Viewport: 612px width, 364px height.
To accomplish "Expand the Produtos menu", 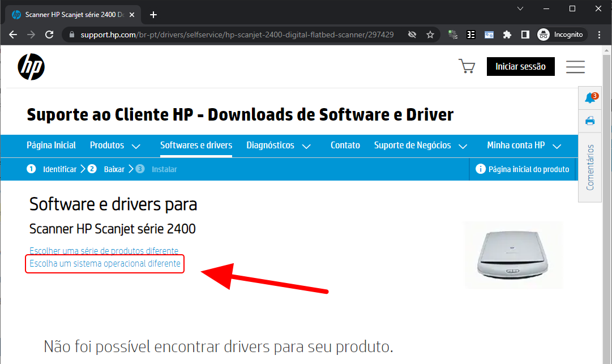I will tap(115, 145).
